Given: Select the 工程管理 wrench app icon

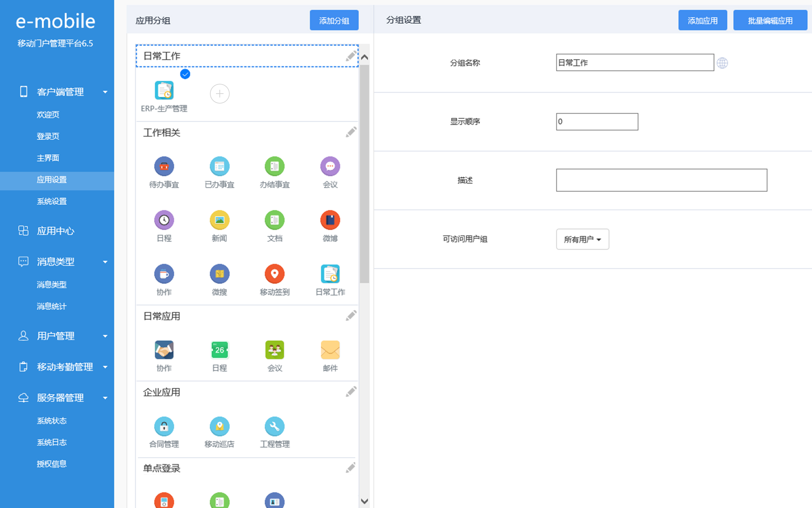Looking at the screenshot, I should (x=275, y=426).
